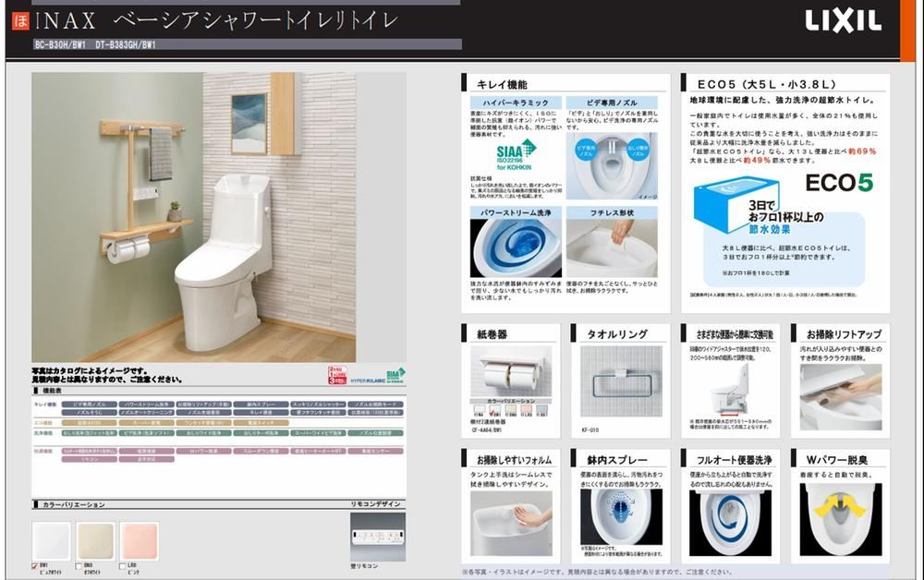
Task: Click the お掃除リフトアップ panel heading
Action: 844,334
